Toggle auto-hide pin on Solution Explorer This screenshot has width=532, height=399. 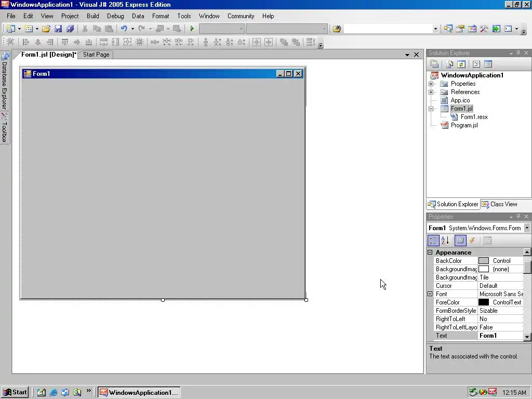[518, 53]
